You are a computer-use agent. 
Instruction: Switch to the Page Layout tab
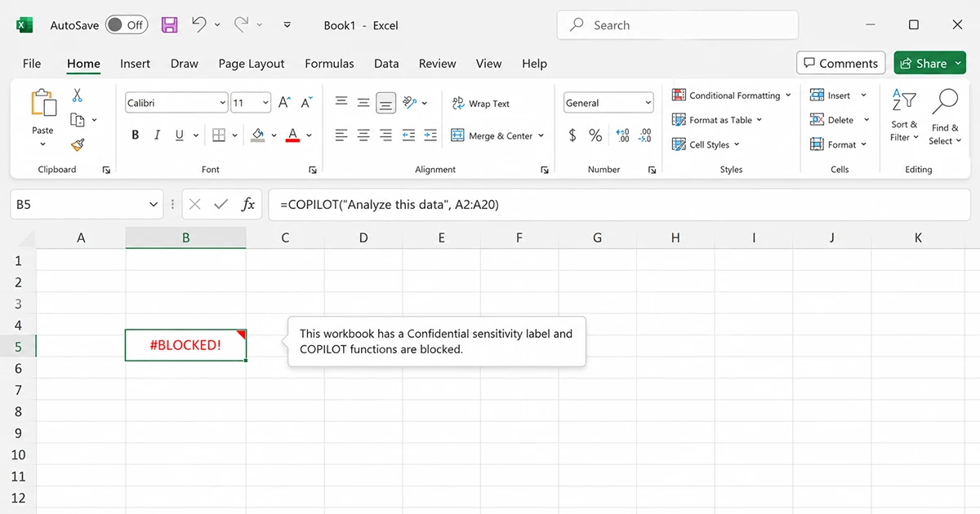[252, 64]
